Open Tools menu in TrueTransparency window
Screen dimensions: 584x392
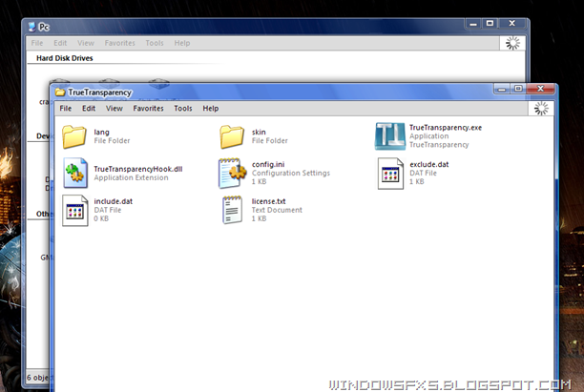(183, 109)
